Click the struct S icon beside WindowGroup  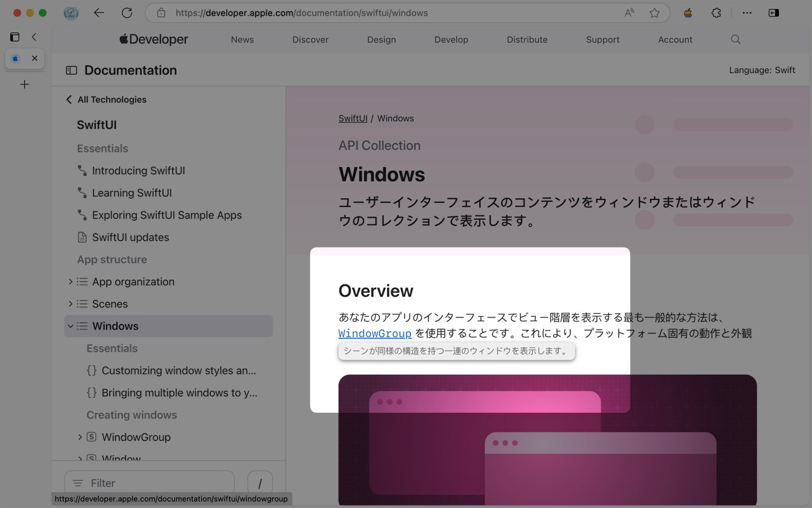91,437
